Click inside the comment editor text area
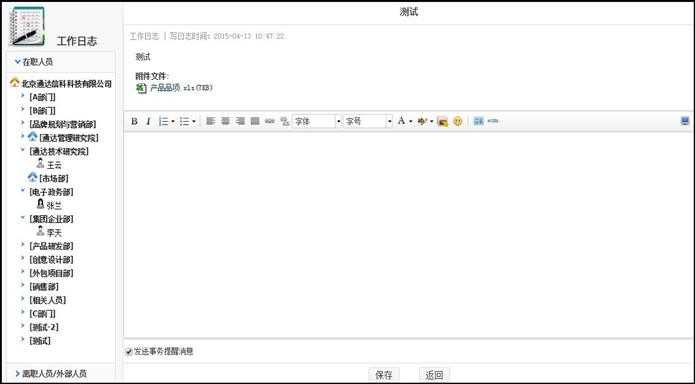Screen dimensions: 695x384 pos(408,234)
